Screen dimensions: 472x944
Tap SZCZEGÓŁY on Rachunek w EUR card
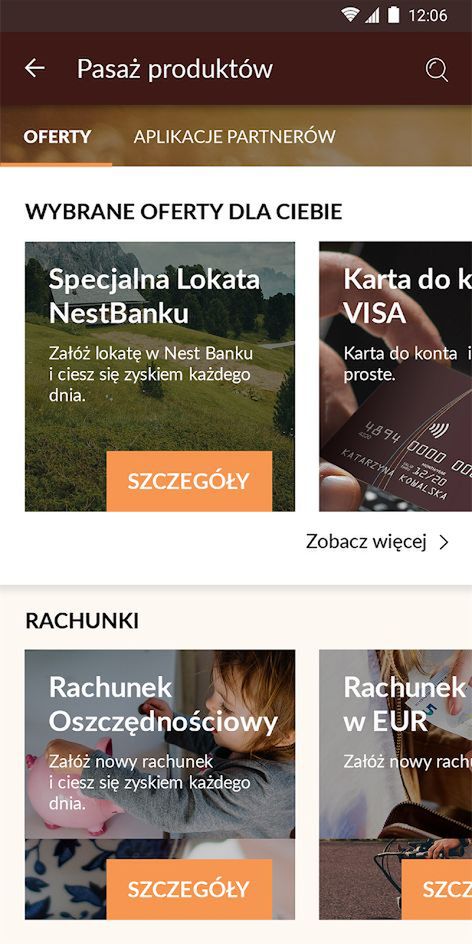coord(436,889)
